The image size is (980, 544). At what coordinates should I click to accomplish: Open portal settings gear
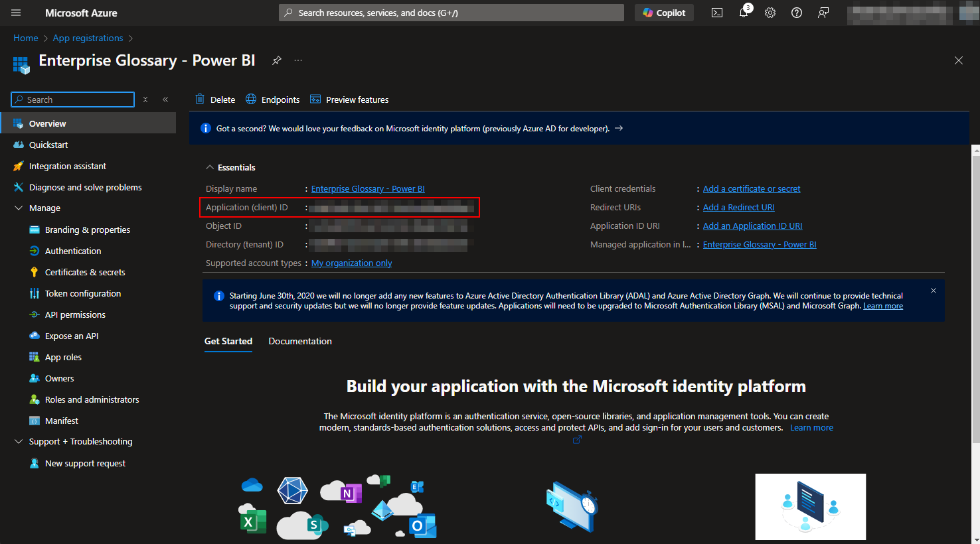point(770,13)
